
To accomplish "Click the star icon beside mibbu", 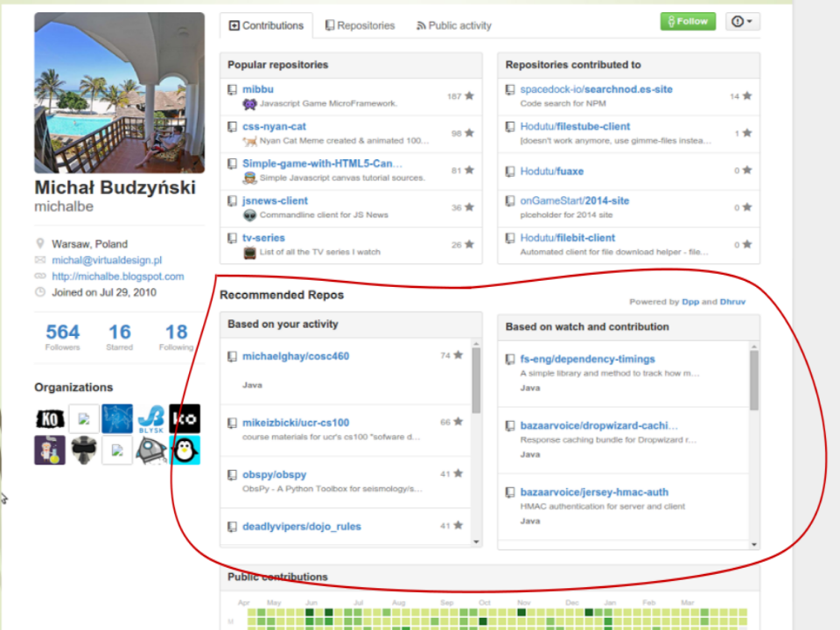I will (469, 96).
